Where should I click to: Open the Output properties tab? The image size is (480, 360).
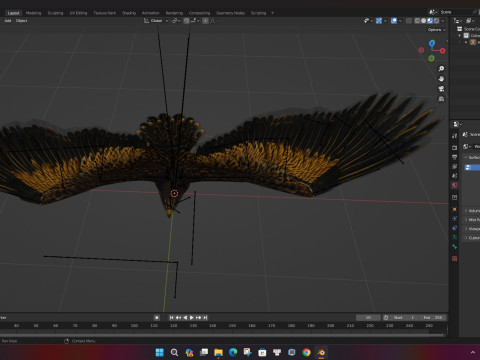pos(455,157)
